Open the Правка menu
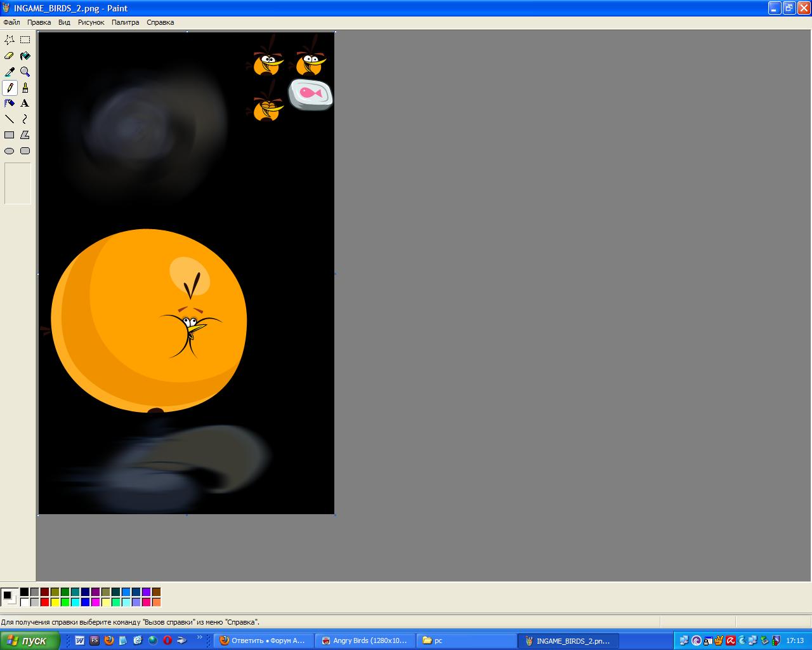This screenshot has width=812, height=650. click(39, 22)
